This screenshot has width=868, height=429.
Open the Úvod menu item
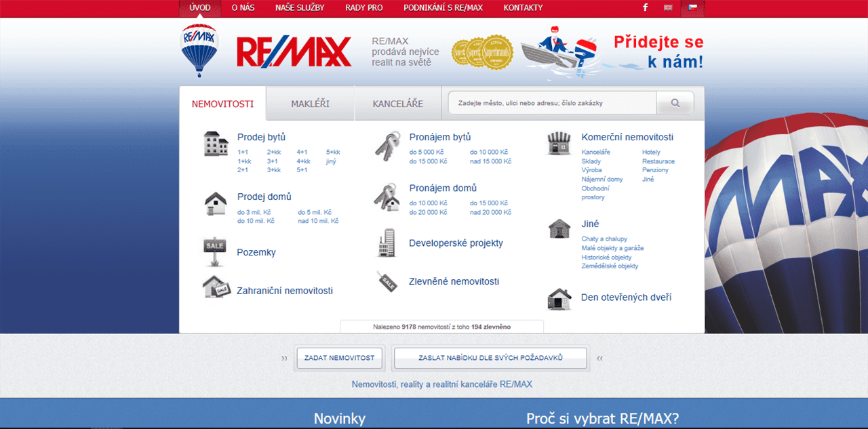pos(200,8)
